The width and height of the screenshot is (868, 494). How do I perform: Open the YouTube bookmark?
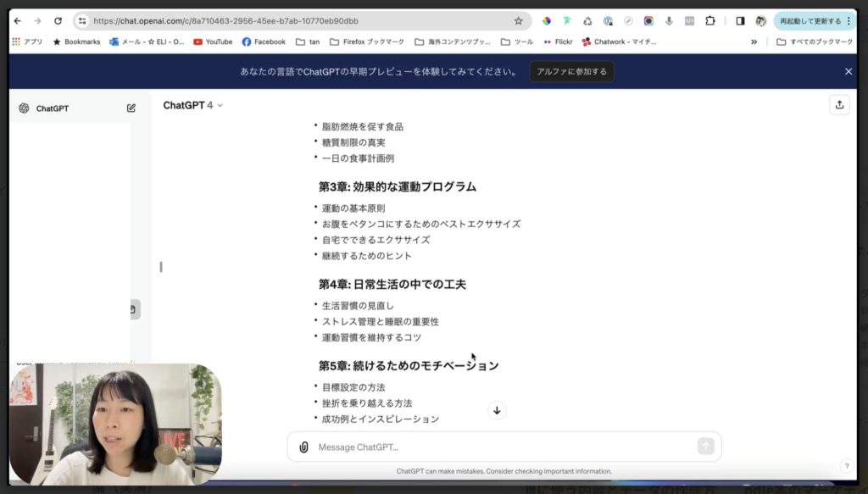click(x=213, y=42)
